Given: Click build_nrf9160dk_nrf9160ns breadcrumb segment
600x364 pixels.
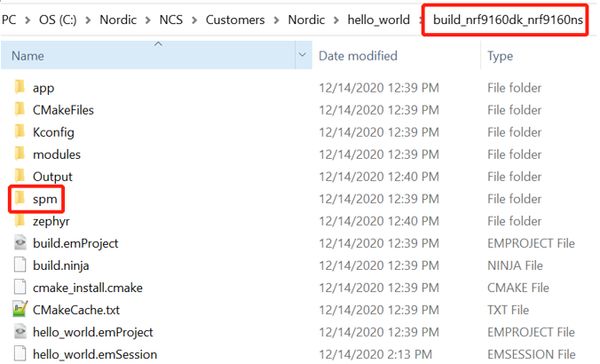Looking at the screenshot, I should 508,20.
